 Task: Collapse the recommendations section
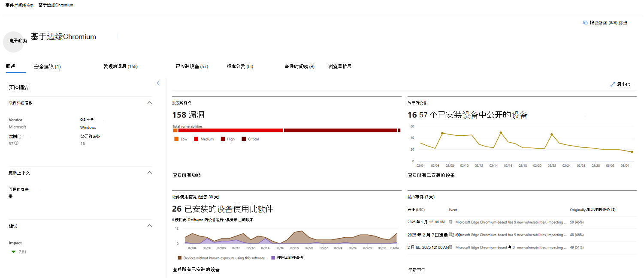150,226
